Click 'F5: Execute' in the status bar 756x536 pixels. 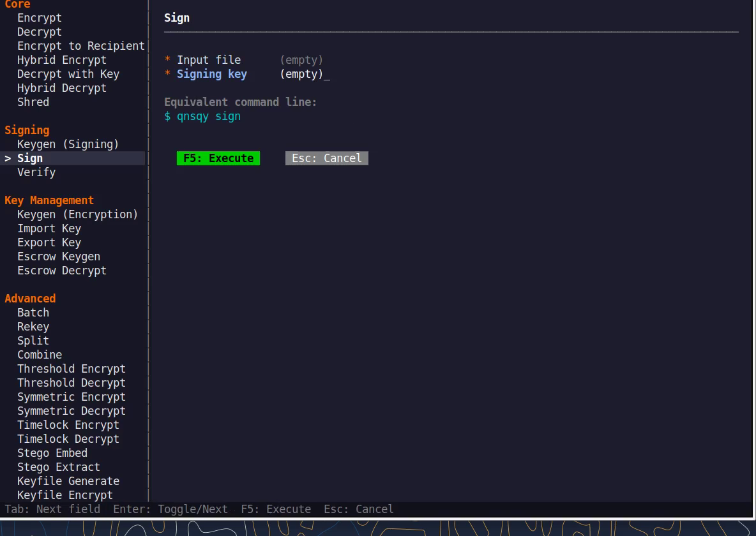pyautogui.click(x=276, y=509)
